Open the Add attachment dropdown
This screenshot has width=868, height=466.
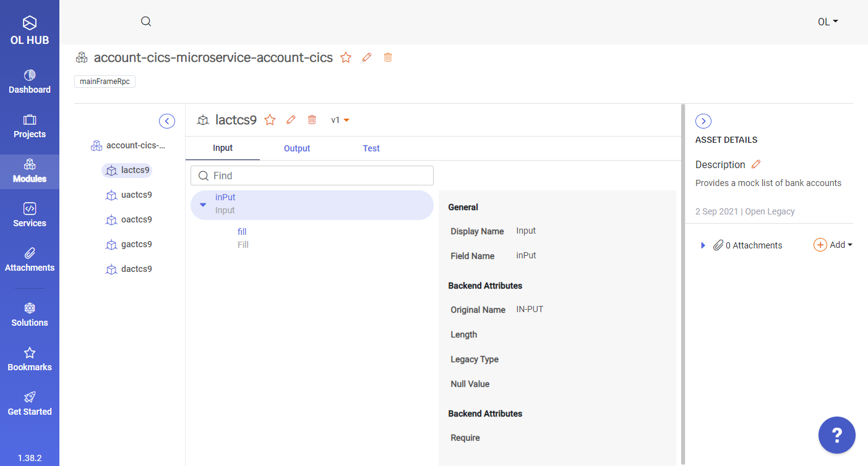point(833,245)
